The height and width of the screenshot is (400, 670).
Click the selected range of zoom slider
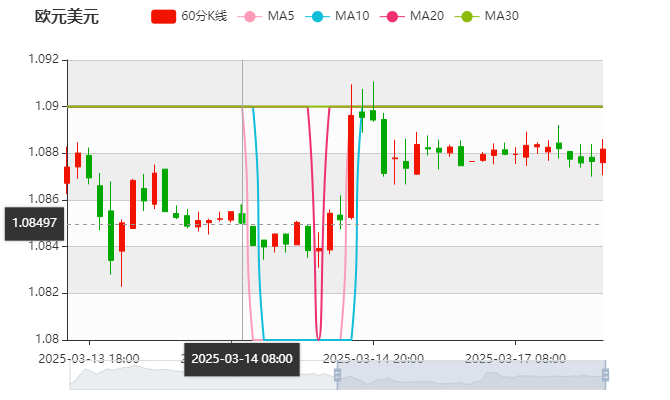click(470, 377)
